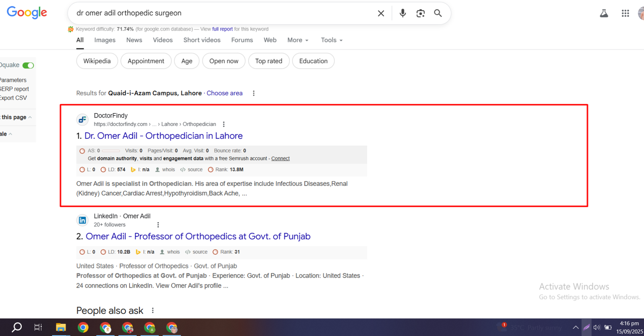The width and height of the screenshot is (644, 336).
Task: Switch to the Short videos tab
Action: coord(202,40)
